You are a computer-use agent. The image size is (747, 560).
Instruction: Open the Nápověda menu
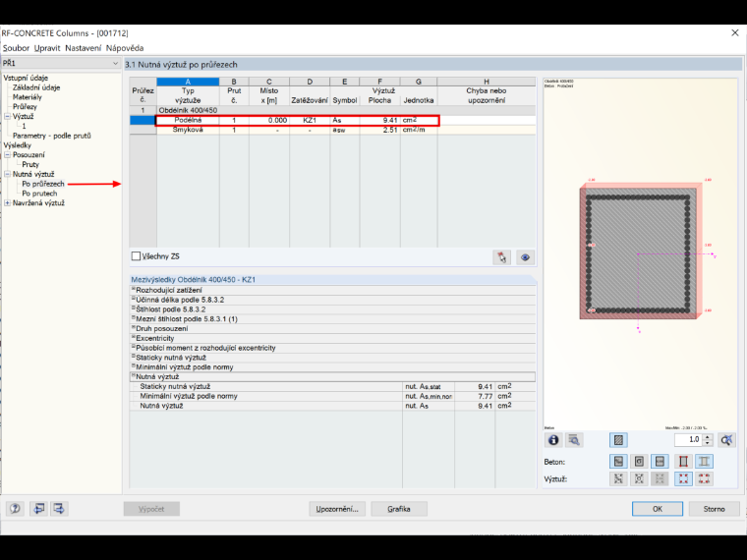point(125,48)
